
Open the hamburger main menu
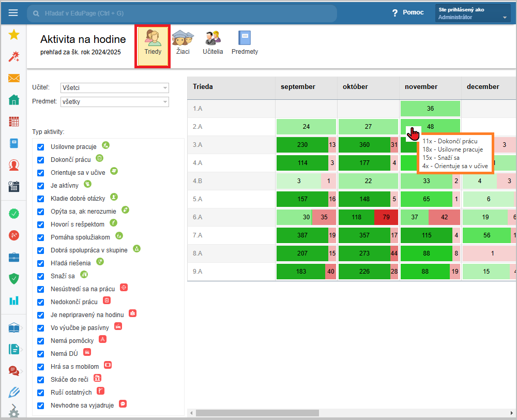point(13,13)
